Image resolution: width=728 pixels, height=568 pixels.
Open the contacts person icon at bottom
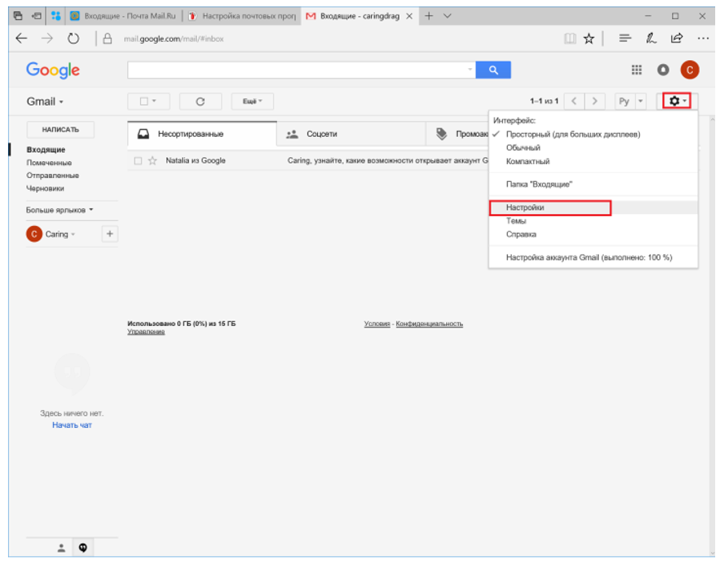[61, 548]
